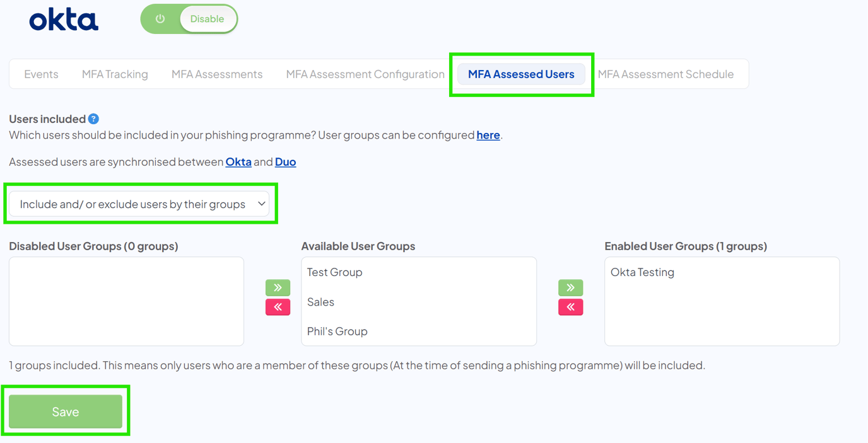Click the pink double-arrow to remove enabled groups
The image size is (868, 443).
point(570,307)
